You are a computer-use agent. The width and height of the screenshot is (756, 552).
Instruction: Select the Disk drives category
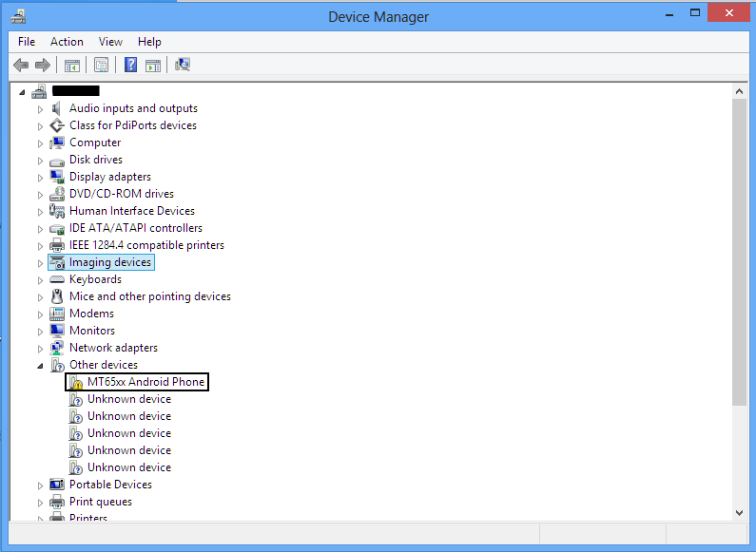pos(95,160)
